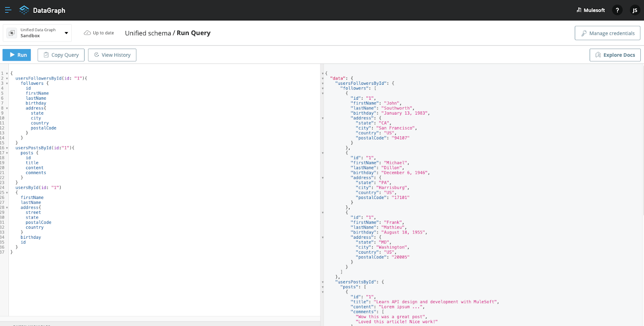Open the JS user avatar menu

[635, 10]
